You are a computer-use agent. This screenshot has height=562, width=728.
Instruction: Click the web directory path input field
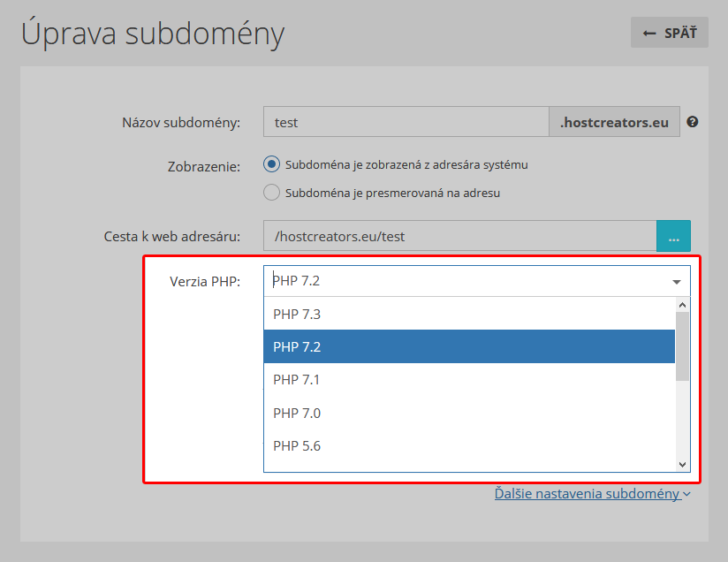coord(459,236)
